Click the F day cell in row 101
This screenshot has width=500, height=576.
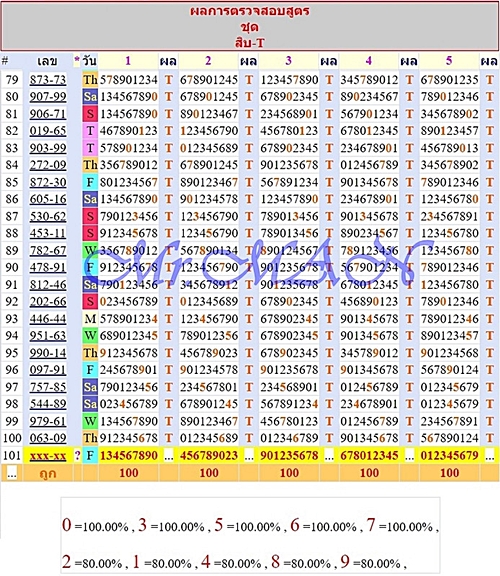[x=90, y=456]
